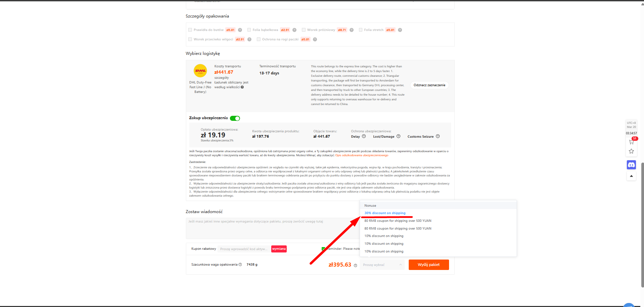Viewport: 644px width, 307px height.
Task: Toggle the Zakup ubezpieczenia switch
Action: [235, 118]
